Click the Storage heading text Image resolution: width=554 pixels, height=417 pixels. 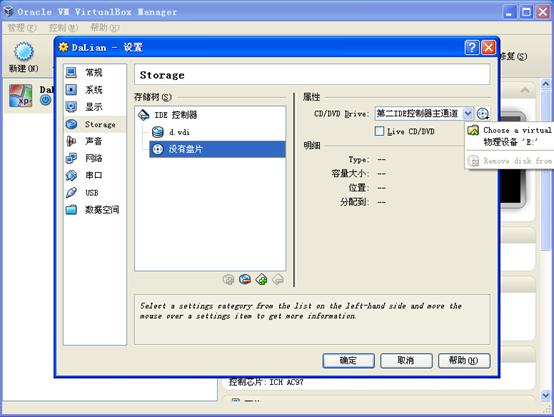coord(162,75)
